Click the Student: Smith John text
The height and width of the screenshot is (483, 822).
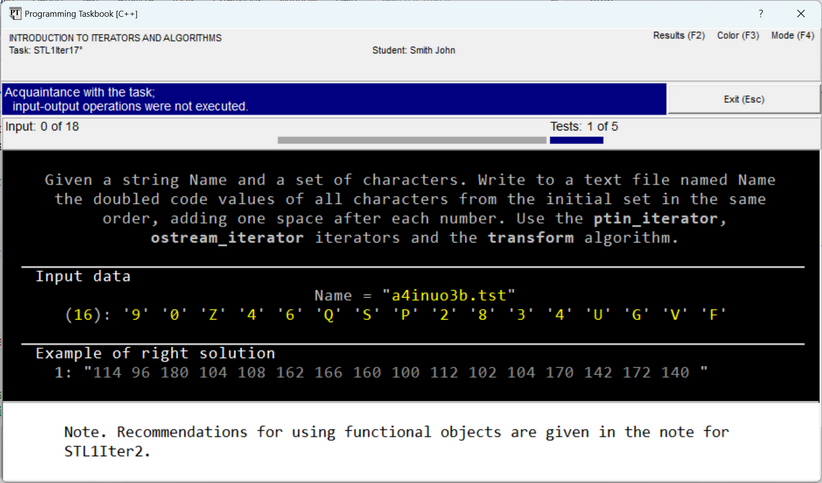click(413, 50)
